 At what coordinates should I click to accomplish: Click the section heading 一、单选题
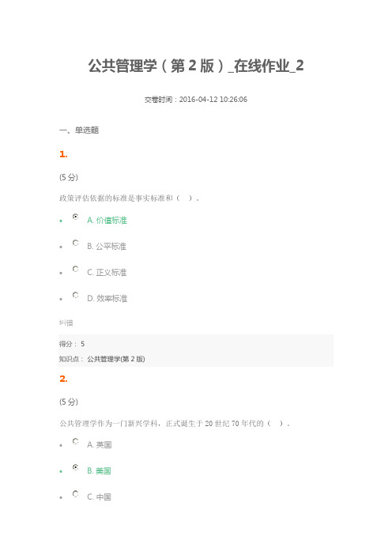point(79,130)
